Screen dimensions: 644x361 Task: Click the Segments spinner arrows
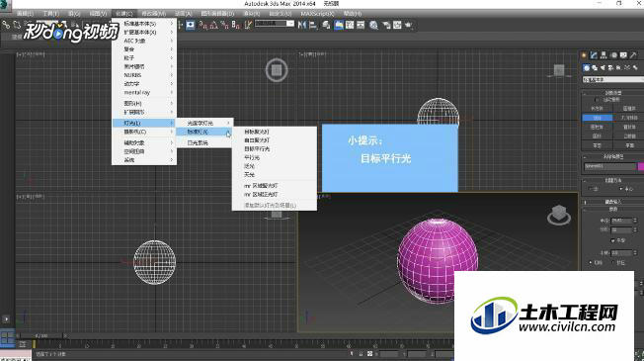[x=635, y=229]
